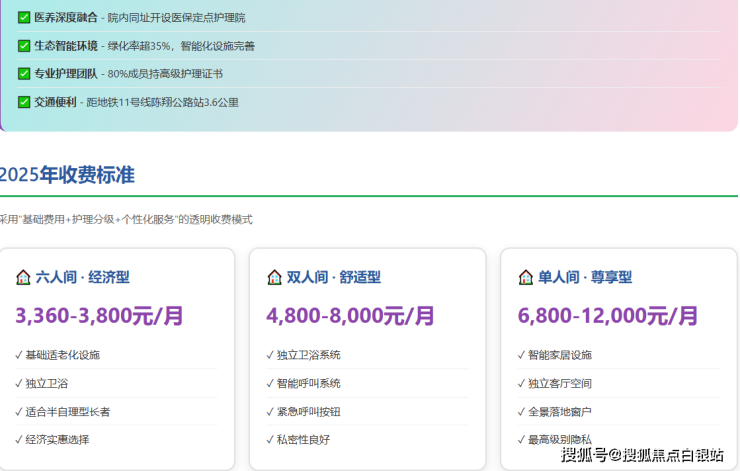
Task: Click the house icon beside 单人间·尊享型
Action: [526, 277]
